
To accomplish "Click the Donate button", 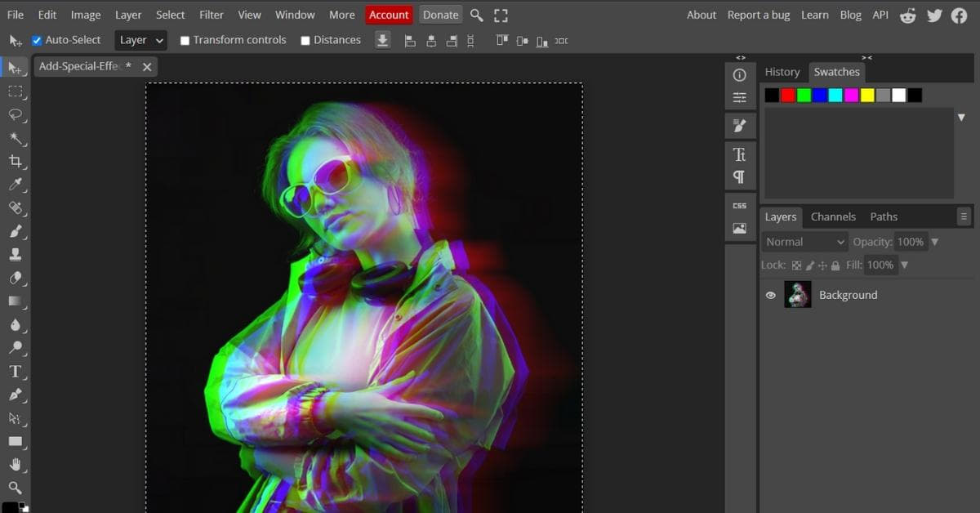I will [x=441, y=15].
